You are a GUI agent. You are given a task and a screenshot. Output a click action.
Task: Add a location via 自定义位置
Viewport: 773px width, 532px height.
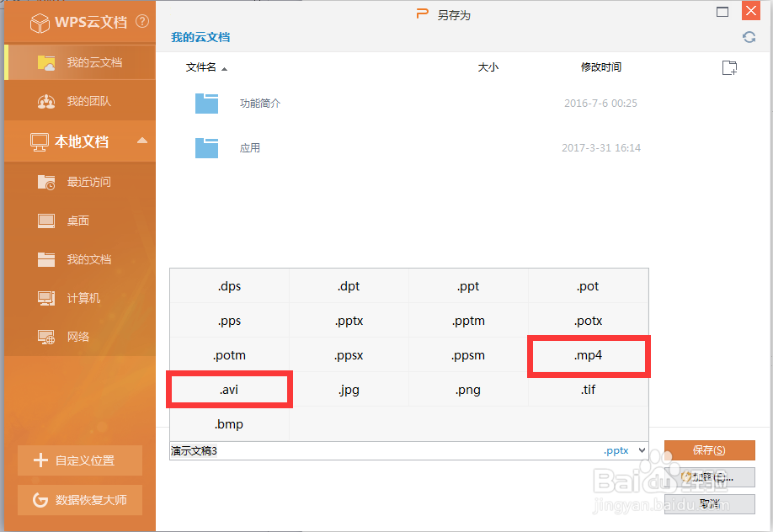(79, 460)
